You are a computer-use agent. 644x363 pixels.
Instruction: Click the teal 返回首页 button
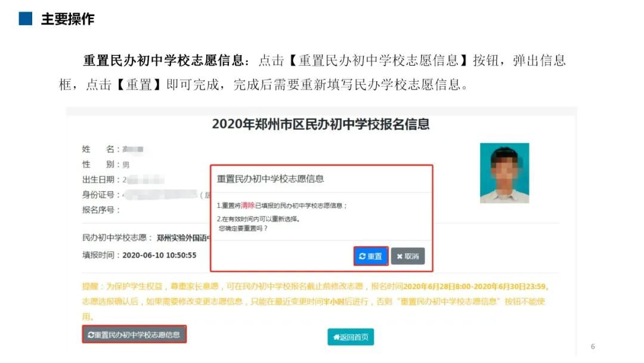tap(351, 337)
